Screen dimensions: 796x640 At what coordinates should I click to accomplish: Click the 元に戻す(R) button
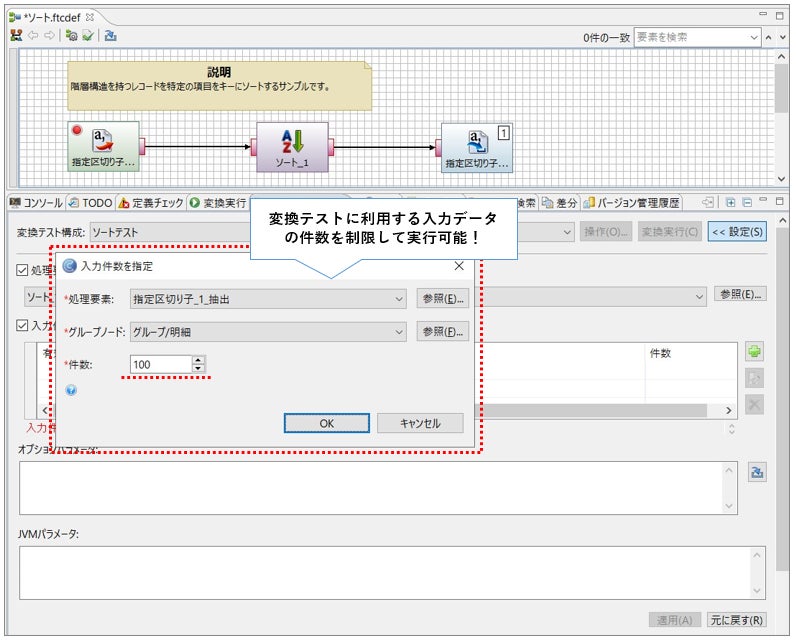(736, 620)
